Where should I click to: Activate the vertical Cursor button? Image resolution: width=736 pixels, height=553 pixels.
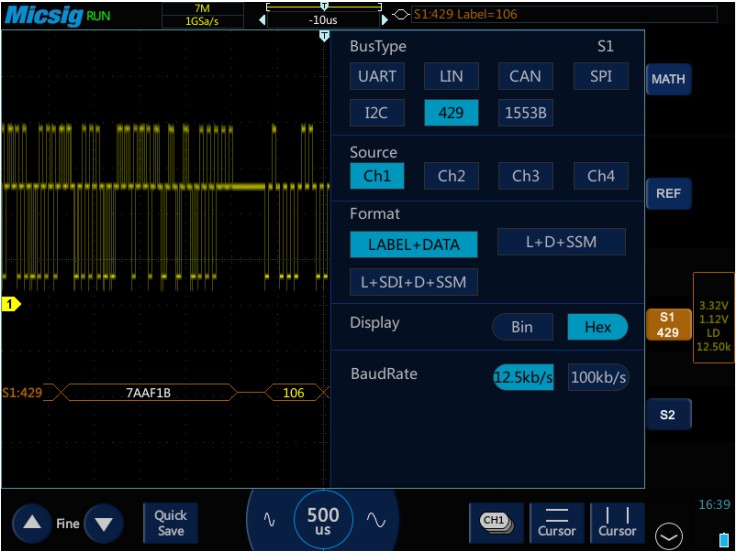coord(617,522)
